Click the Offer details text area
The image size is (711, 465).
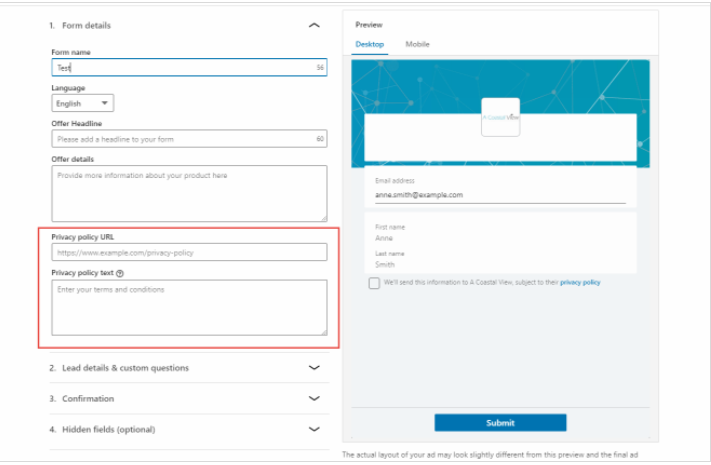(x=188, y=192)
